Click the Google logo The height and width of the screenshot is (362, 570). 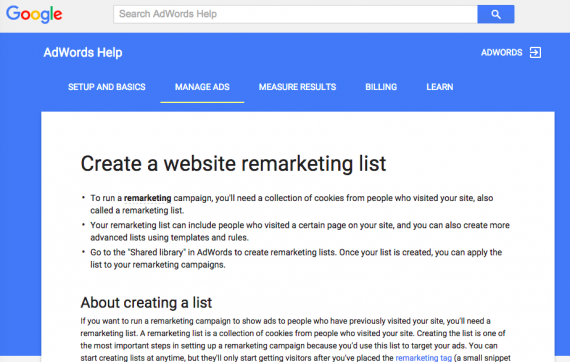click(34, 14)
